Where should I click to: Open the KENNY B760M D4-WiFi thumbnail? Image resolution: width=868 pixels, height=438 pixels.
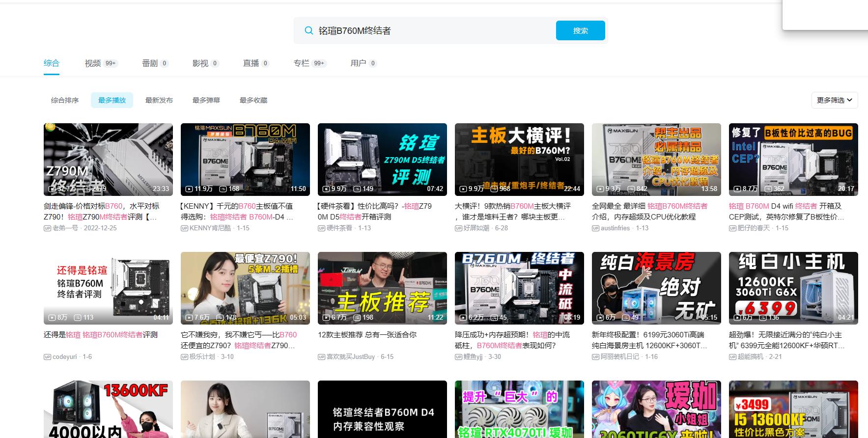coord(245,160)
